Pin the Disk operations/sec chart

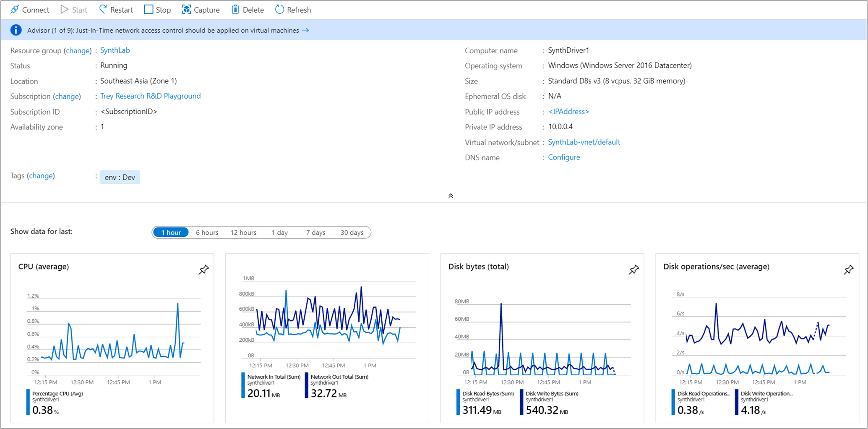(x=848, y=269)
